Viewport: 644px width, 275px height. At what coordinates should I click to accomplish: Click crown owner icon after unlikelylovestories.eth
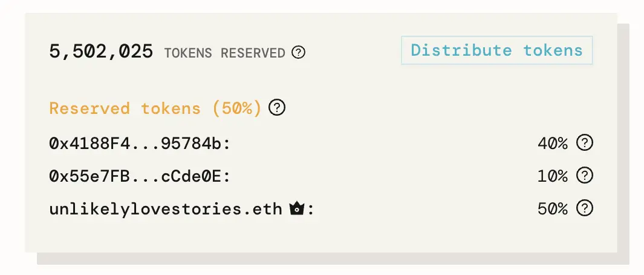[296, 210]
